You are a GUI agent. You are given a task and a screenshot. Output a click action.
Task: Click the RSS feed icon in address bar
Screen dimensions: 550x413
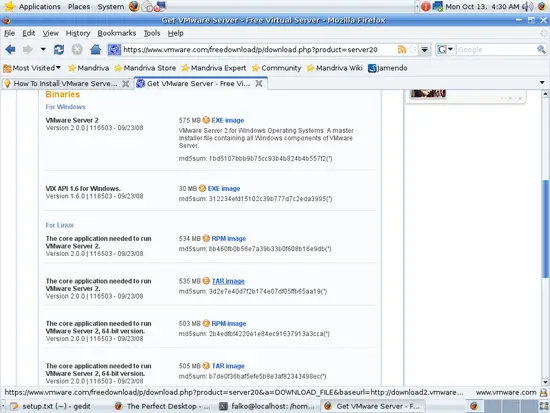[402, 49]
